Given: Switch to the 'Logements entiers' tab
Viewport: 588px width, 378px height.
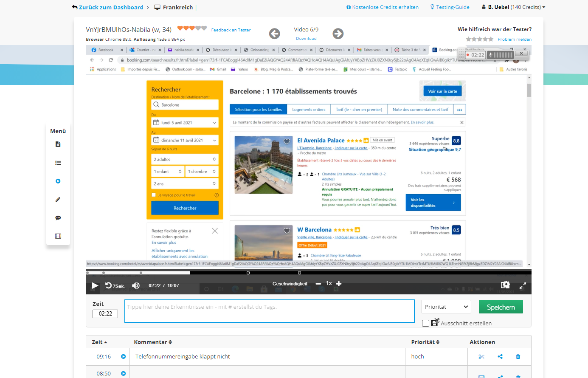Looking at the screenshot, I should click(x=309, y=109).
